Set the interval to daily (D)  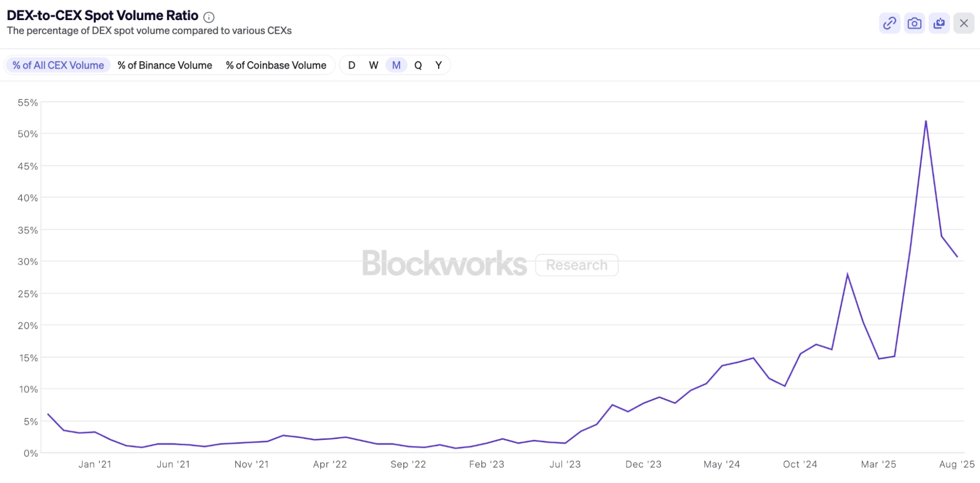[x=352, y=65]
